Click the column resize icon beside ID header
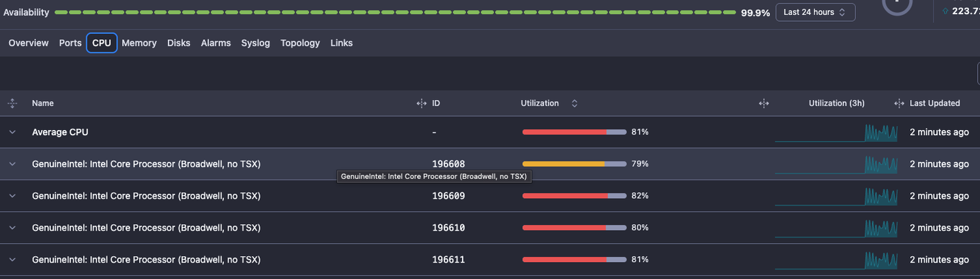980x279 pixels. tap(421, 103)
